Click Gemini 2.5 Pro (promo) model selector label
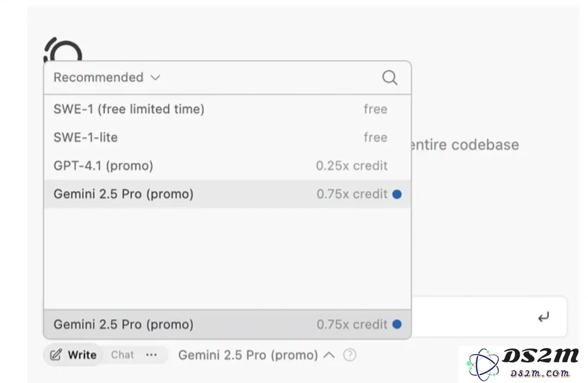588x383 pixels. pos(248,355)
